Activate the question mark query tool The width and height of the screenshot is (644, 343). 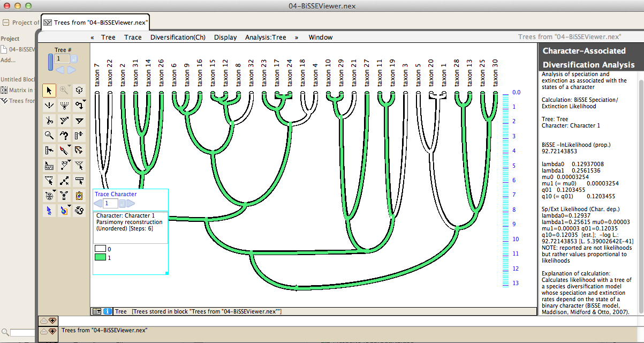pos(64,136)
